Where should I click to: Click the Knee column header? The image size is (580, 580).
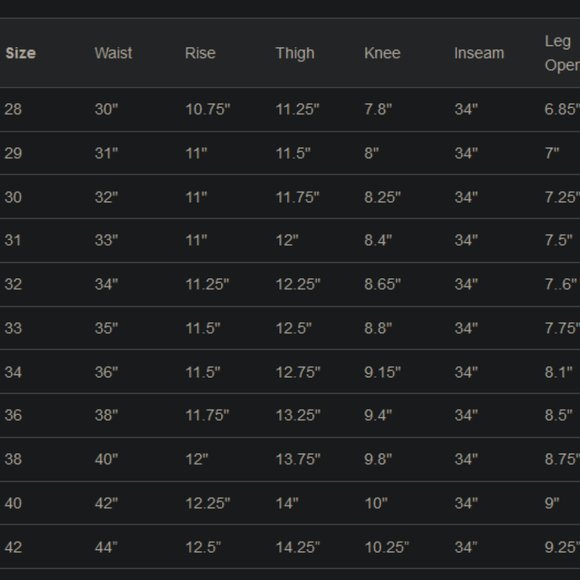(382, 53)
